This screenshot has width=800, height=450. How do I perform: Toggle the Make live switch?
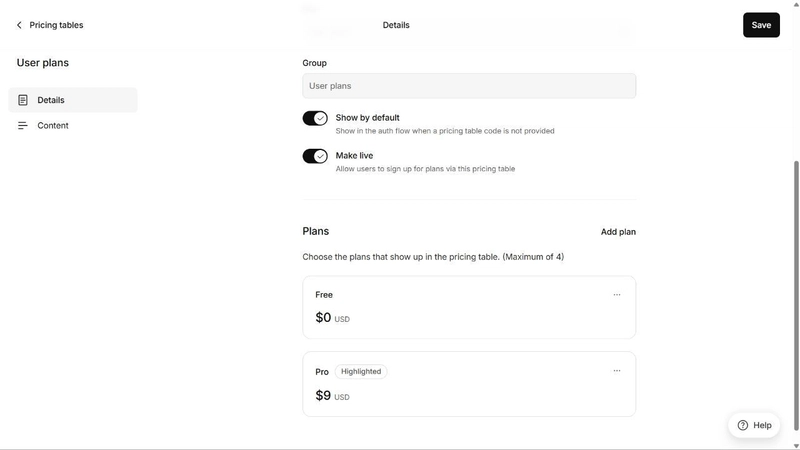point(315,156)
